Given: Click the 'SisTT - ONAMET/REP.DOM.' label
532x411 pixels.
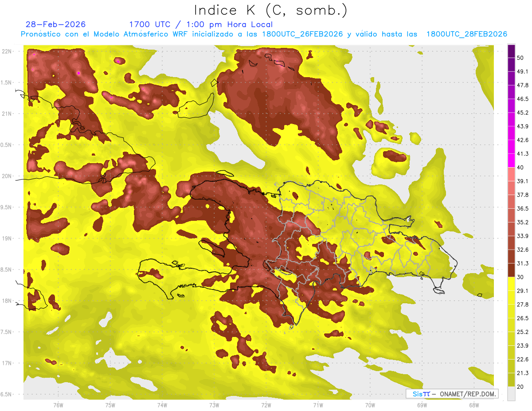Looking at the screenshot, I should click(x=452, y=394).
